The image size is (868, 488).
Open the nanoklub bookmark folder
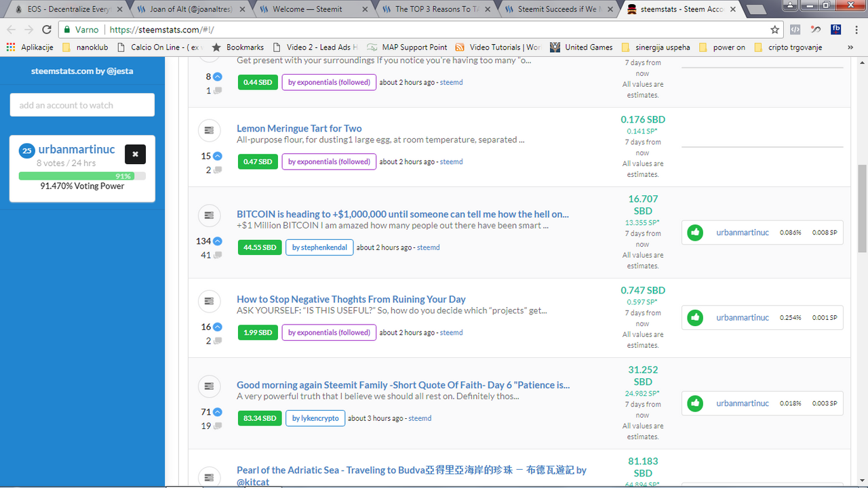(x=85, y=47)
